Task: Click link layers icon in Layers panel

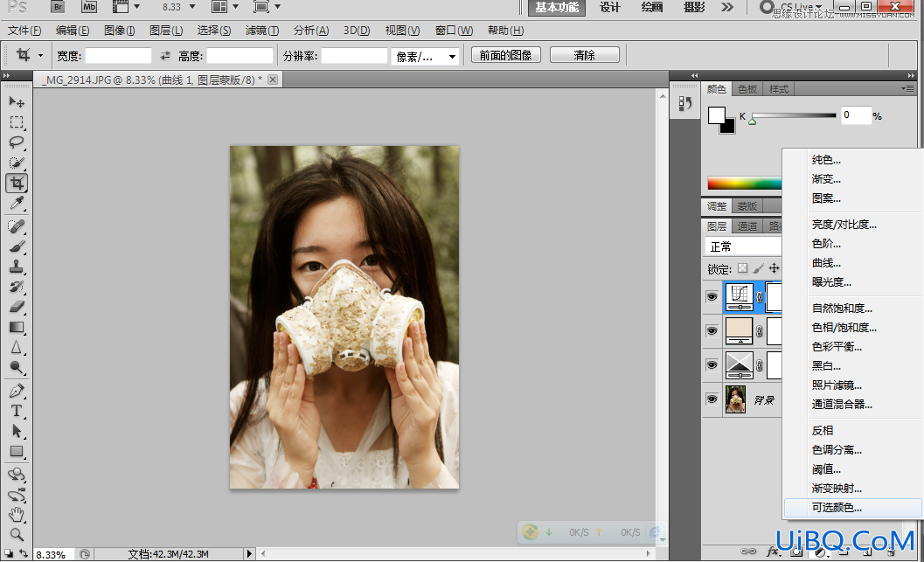Action: tap(748, 552)
